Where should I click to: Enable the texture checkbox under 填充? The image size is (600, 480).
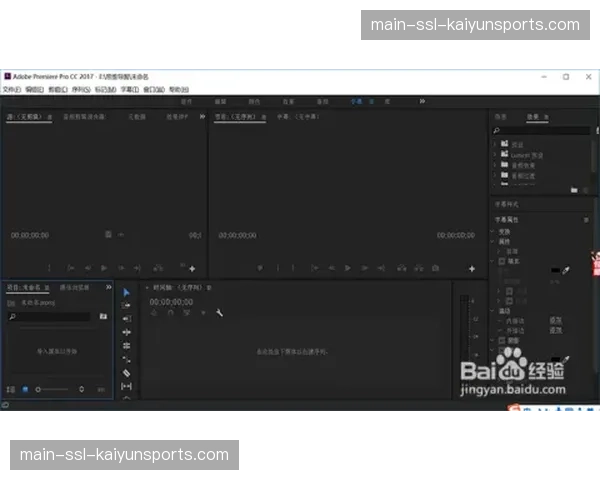pyautogui.click(x=509, y=301)
